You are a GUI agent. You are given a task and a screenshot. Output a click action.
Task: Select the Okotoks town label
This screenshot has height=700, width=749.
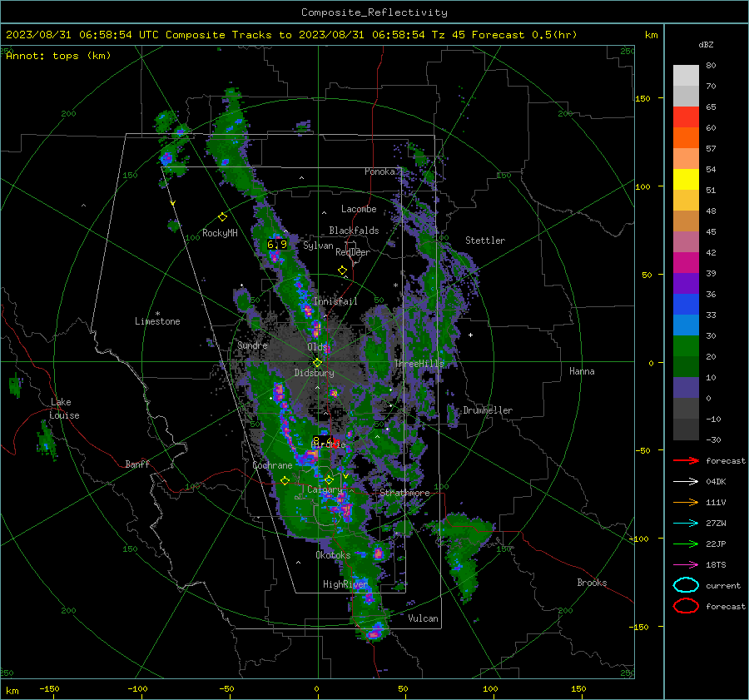click(333, 555)
